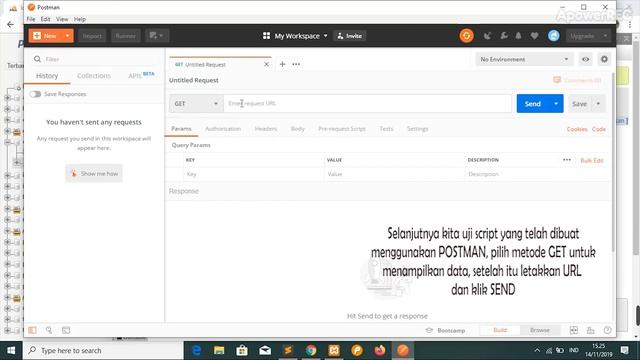Switch to the Collections sidebar tab
Screen dimensions: 640x360
(x=93, y=76)
